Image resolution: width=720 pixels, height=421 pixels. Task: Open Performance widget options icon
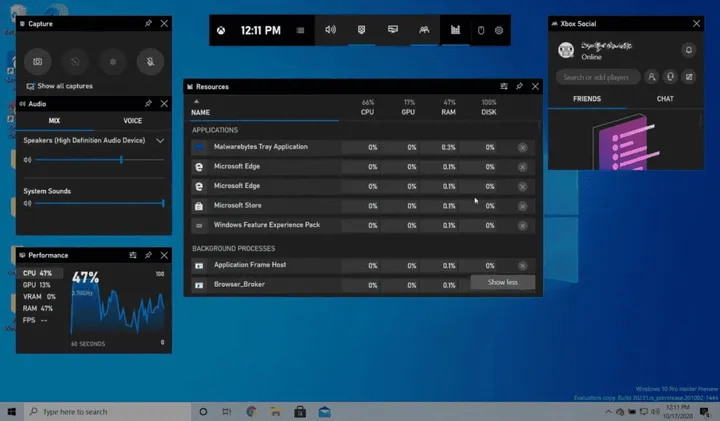coord(133,256)
